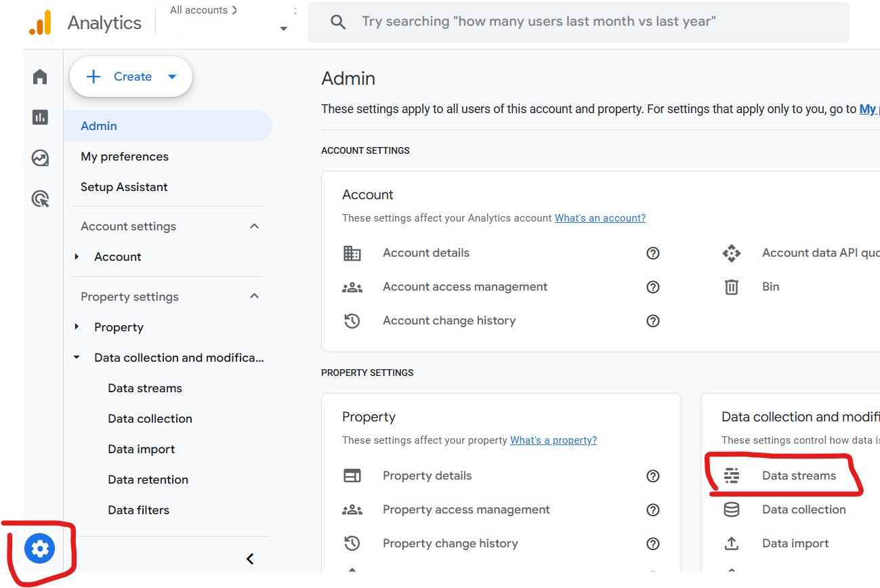Screen dimensions: 880x588
Task: Click the Create button
Action: (x=131, y=77)
